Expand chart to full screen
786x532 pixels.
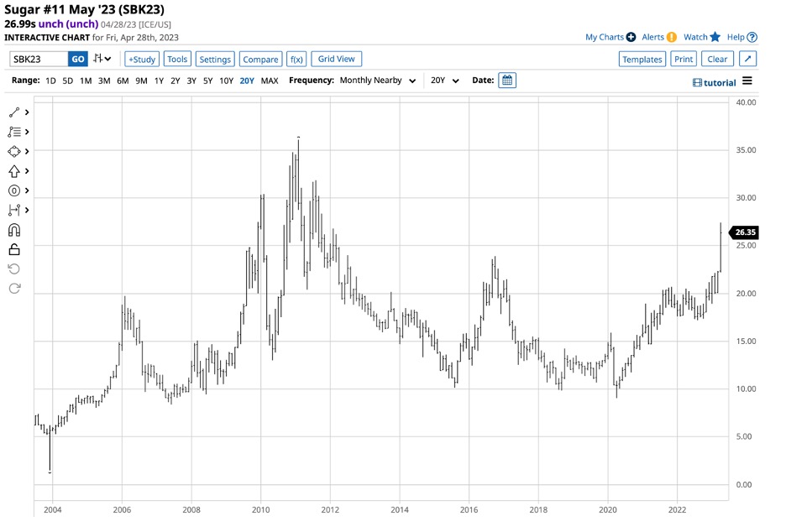(747, 59)
